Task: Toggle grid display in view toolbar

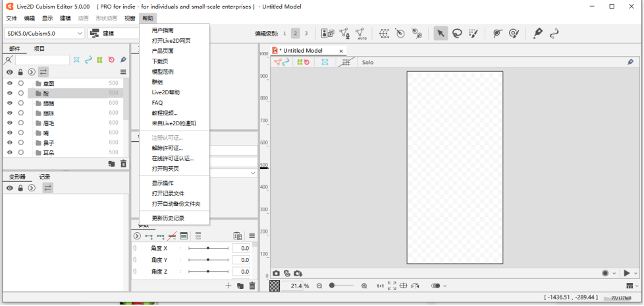Action: (x=346, y=62)
